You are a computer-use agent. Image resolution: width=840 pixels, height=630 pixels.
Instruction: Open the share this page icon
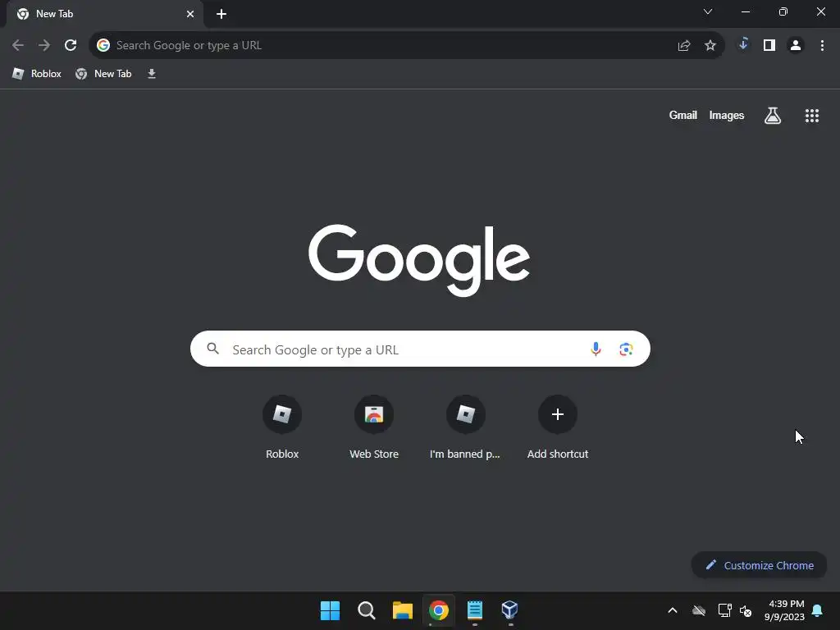click(x=683, y=45)
